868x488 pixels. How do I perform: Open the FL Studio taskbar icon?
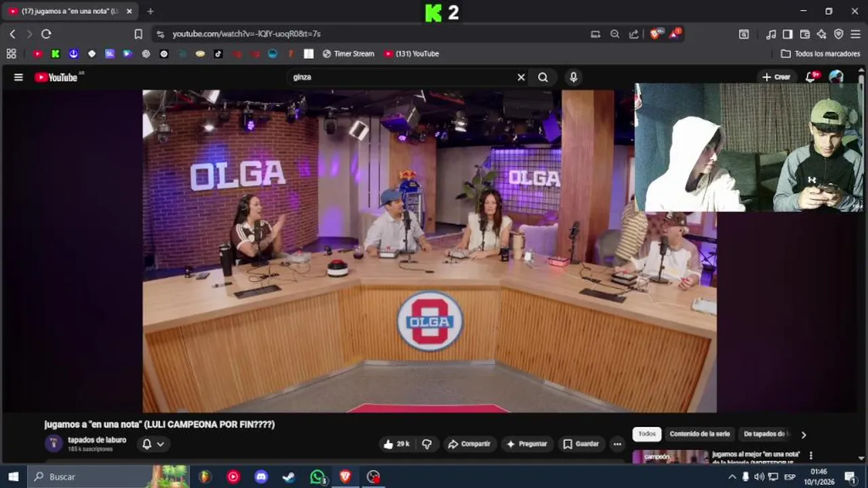pos(205,476)
